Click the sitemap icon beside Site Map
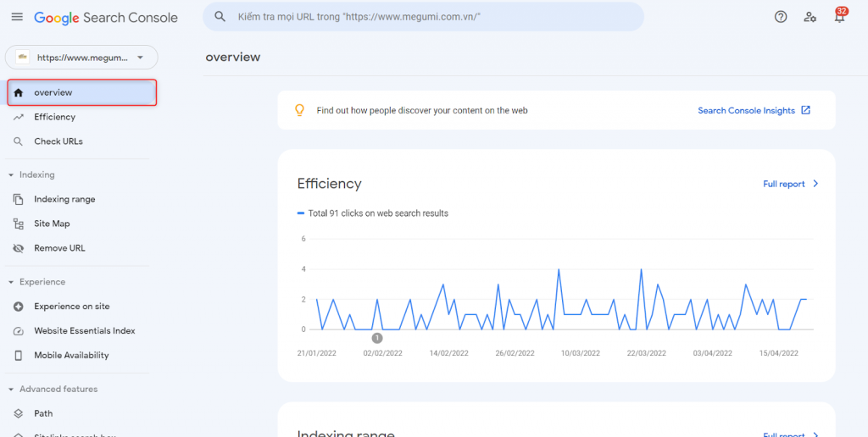The width and height of the screenshot is (868, 437). [19, 224]
